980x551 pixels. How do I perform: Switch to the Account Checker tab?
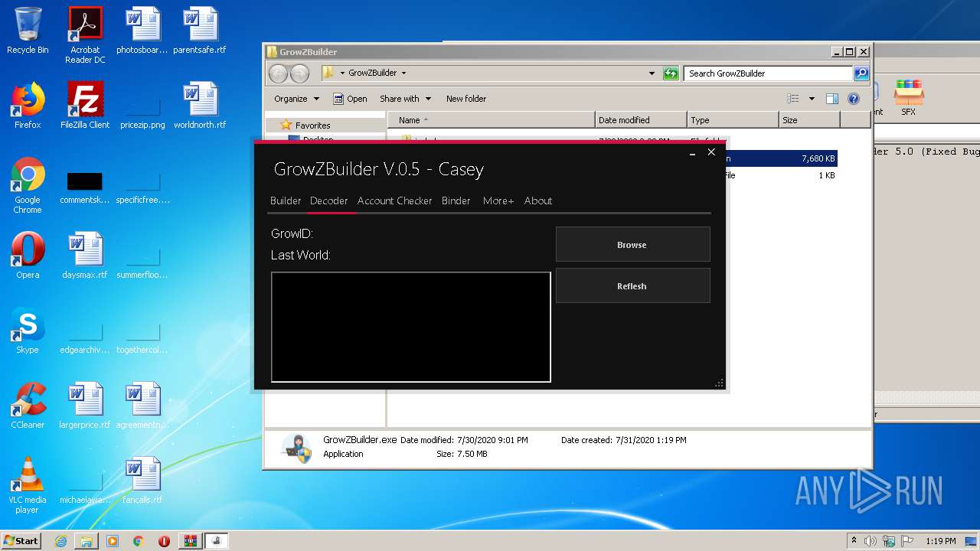(x=394, y=201)
